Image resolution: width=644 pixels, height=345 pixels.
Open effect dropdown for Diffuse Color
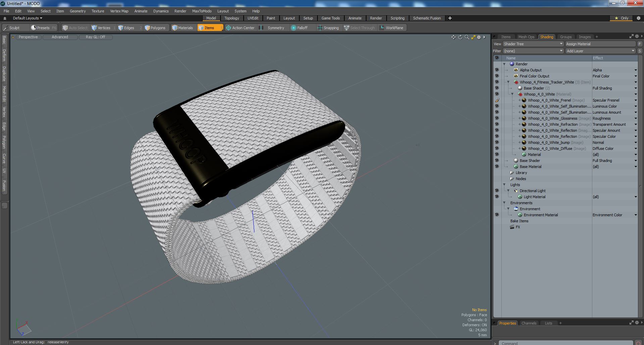click(636, 149)
